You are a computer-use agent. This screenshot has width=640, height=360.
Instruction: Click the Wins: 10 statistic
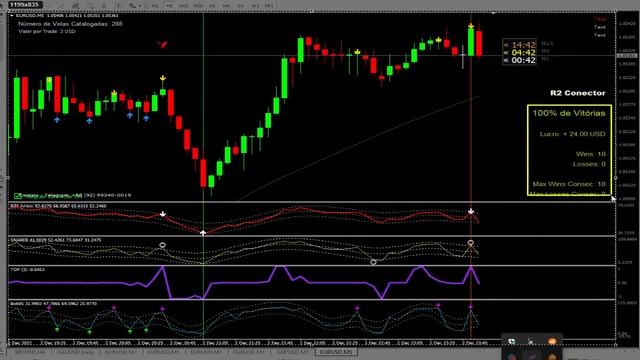(x=591, y=154)
